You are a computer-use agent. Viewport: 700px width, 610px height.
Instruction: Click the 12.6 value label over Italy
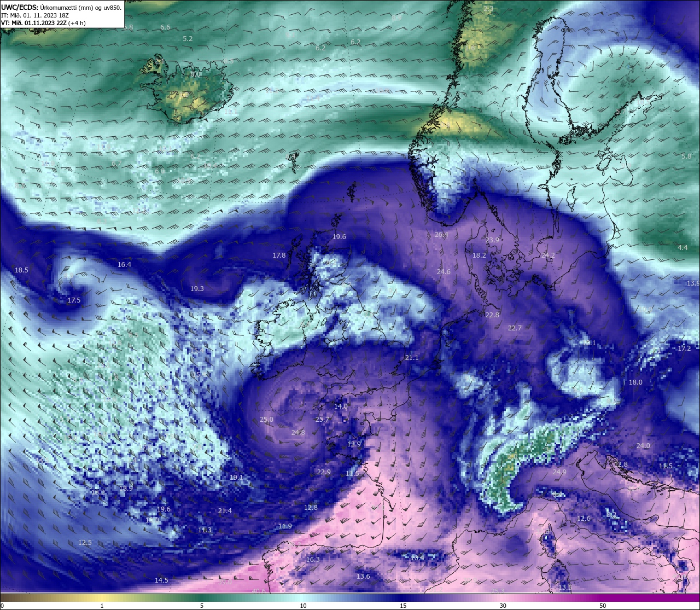[x=584, y=519]
